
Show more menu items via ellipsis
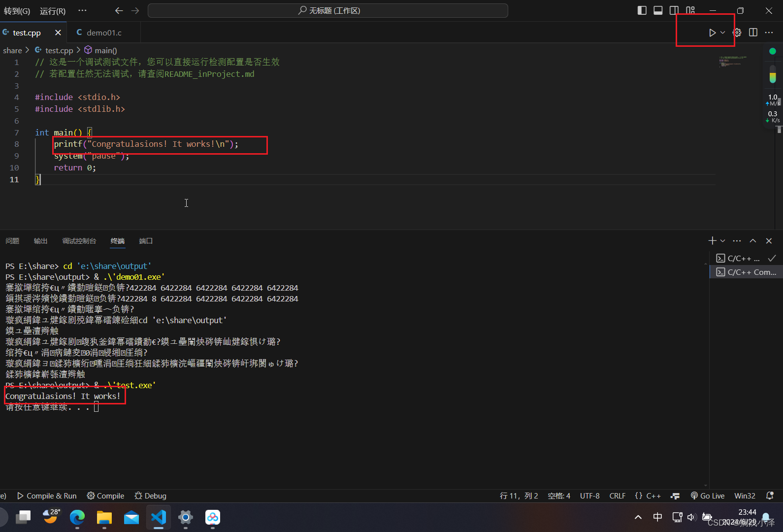[82, 10]
